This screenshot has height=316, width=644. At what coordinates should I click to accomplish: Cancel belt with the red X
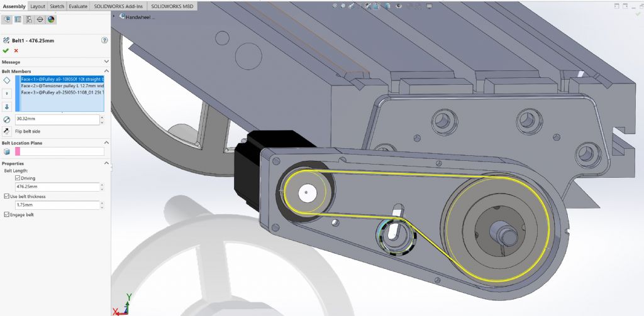pyautogui.click(x=16, y=50)
